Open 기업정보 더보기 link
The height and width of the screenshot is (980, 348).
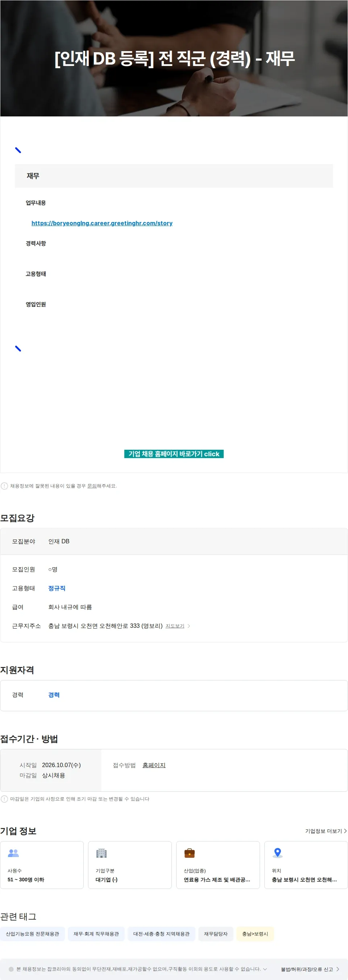point(324,831)
